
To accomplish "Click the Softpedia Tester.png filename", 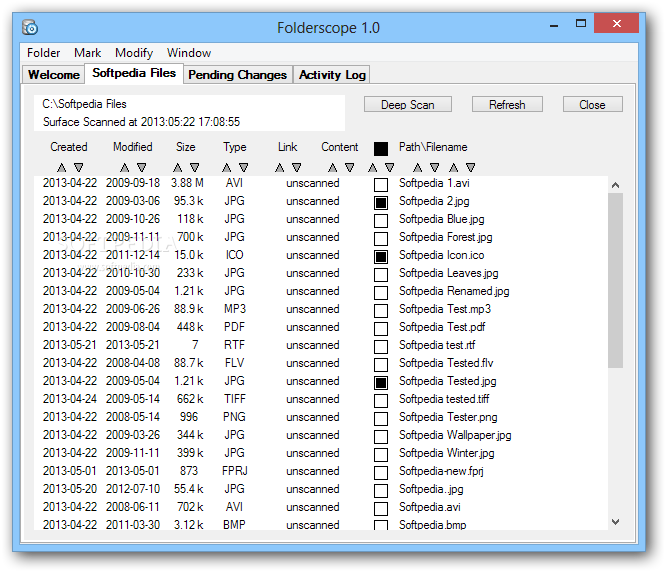I will click(448, 417).
